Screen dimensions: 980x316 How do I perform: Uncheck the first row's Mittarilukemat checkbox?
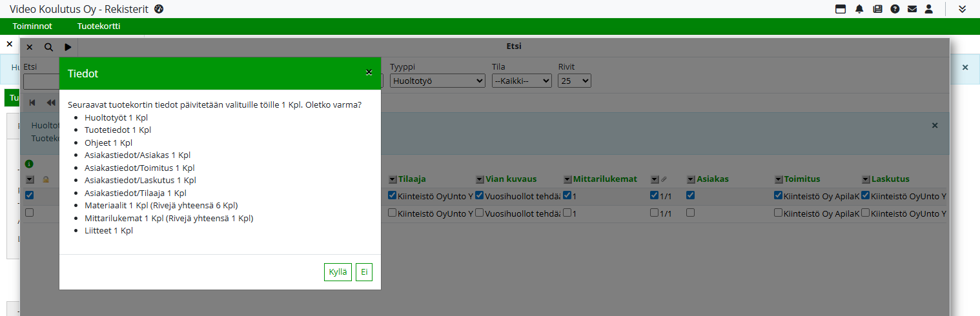click(x=567, y=195)
